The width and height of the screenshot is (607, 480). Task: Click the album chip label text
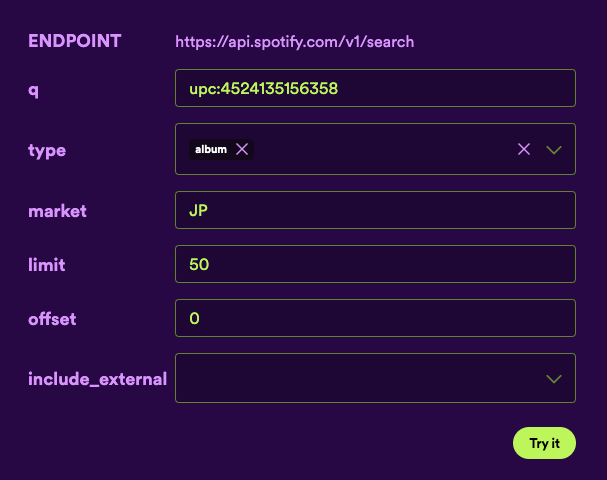pos(211,149)
